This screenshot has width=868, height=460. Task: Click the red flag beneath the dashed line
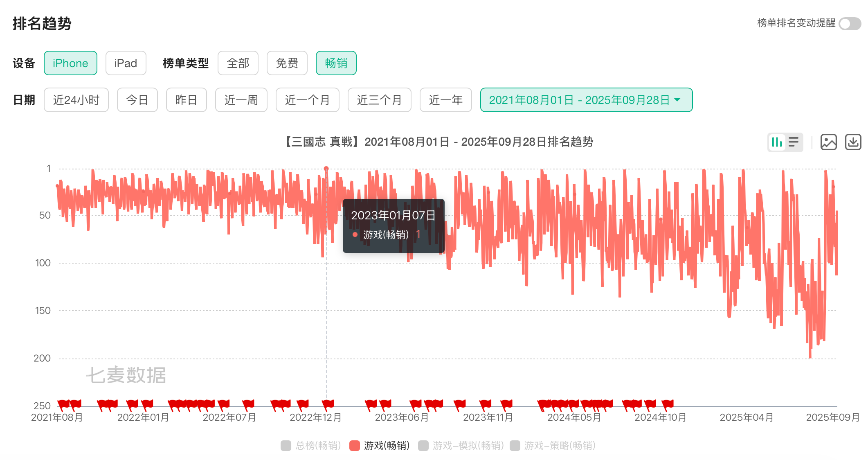pyautogui.click(x=328, y=404)
